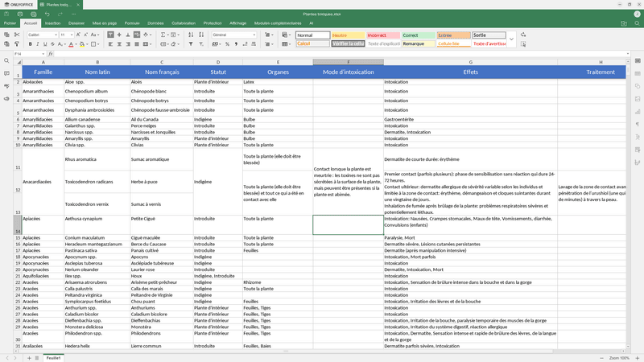
Task: Click the font color red swatch
Action: (x=71, y=44)
